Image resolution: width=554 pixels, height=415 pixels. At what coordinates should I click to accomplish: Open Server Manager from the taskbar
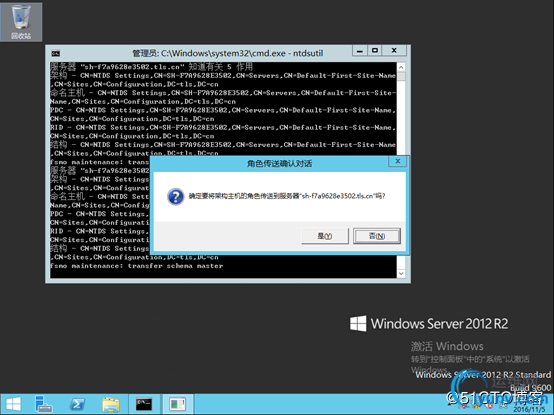[x=44, y=404]
